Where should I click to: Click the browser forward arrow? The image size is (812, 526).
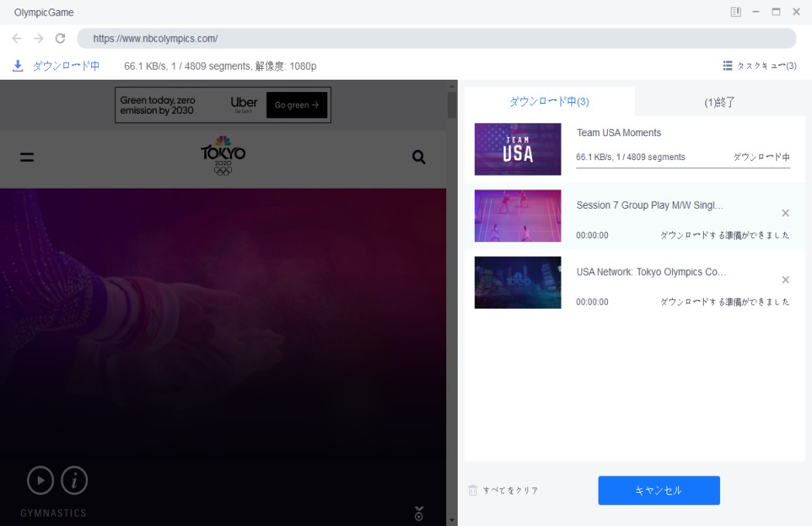pos(39,38)
